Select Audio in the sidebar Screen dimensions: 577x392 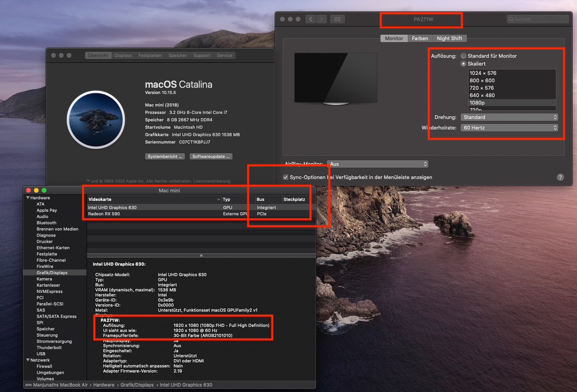pos(43,216)
